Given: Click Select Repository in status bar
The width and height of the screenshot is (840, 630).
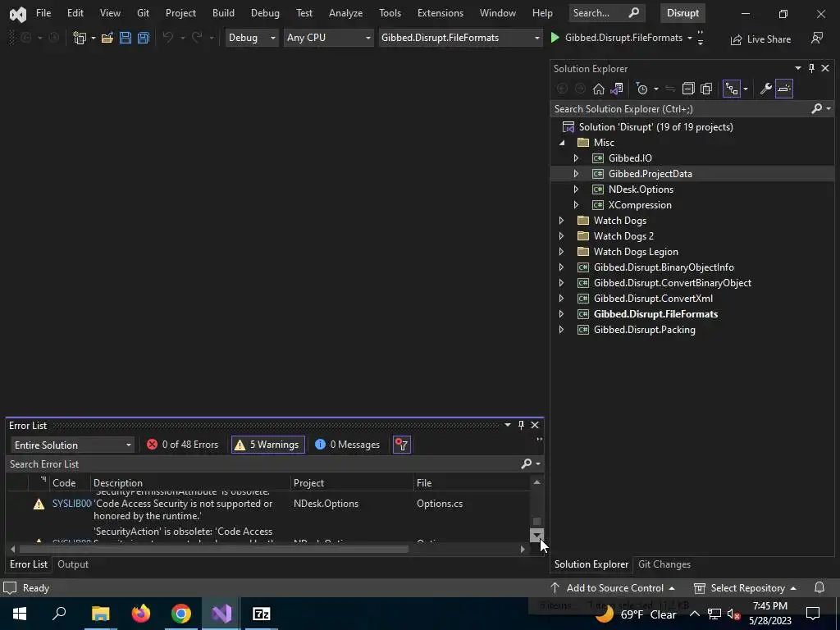Looking at the screenshot, I should pyautogui.click(x=745, y=587).
